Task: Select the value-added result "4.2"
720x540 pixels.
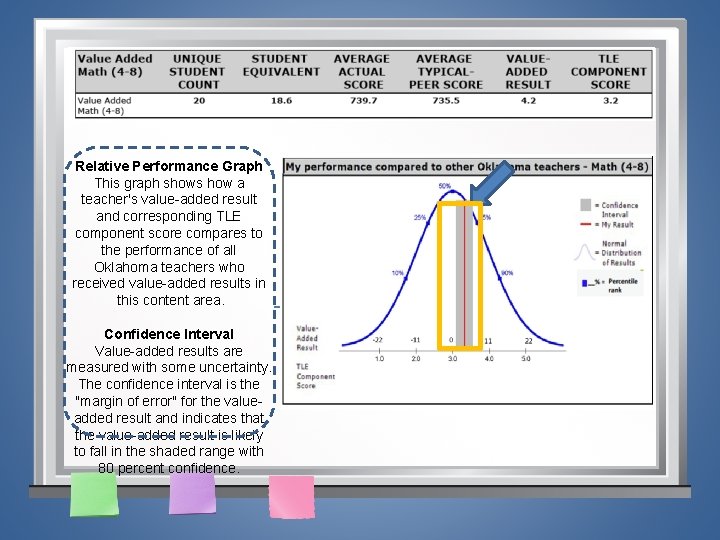Action: click(528, 101)
